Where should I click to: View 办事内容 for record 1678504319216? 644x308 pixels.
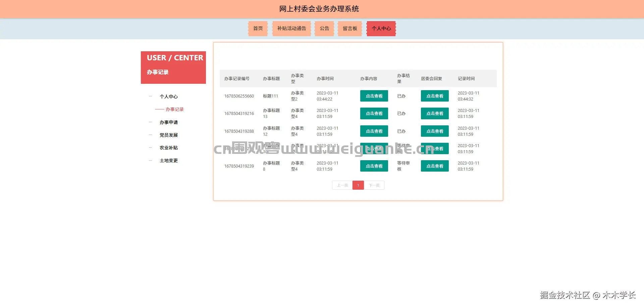click(374, 113)
